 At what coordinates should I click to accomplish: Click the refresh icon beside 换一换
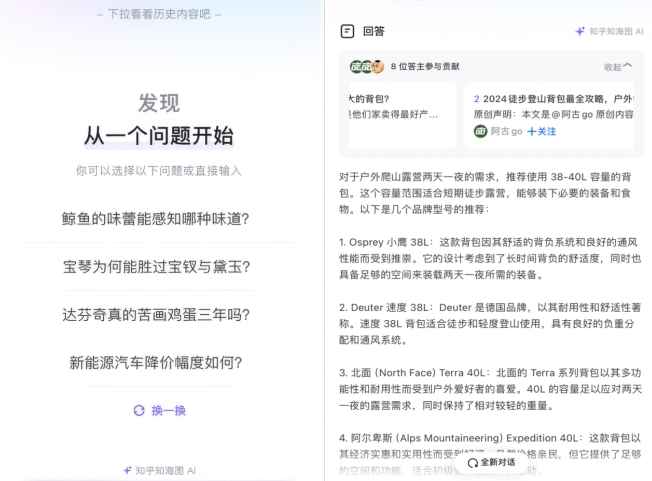coord(139,411)
